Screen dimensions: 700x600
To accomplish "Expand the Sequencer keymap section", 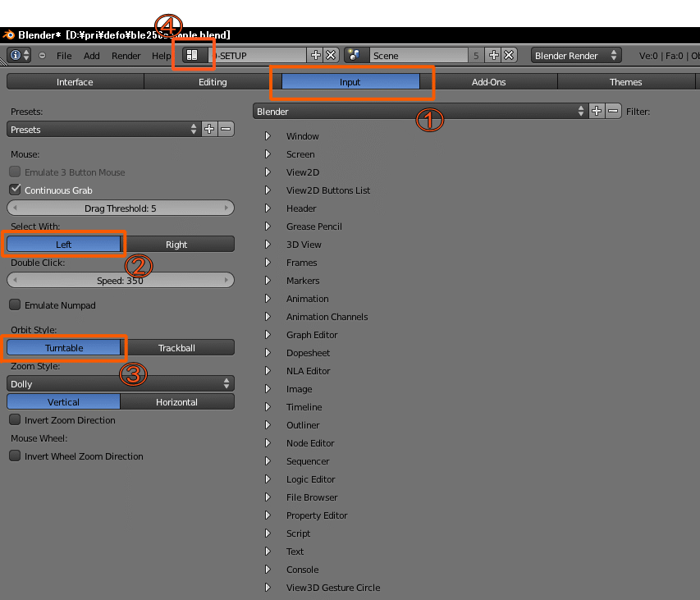I will coord(268,460).
